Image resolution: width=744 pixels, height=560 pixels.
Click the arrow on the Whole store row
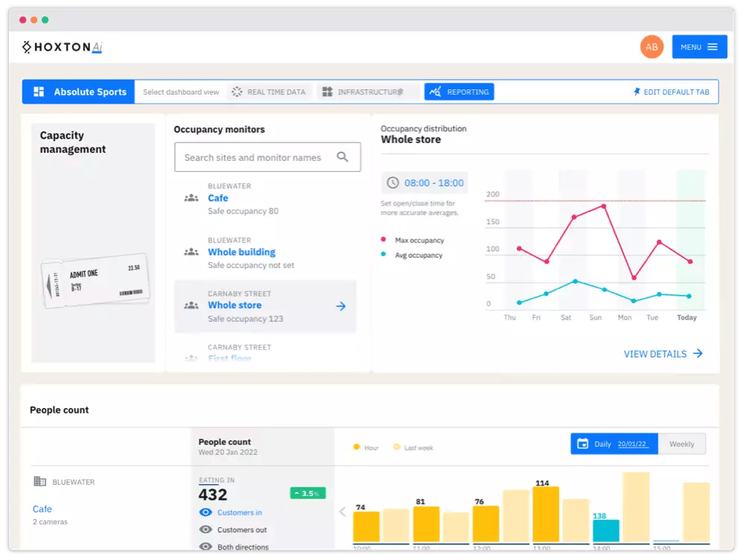340,306
